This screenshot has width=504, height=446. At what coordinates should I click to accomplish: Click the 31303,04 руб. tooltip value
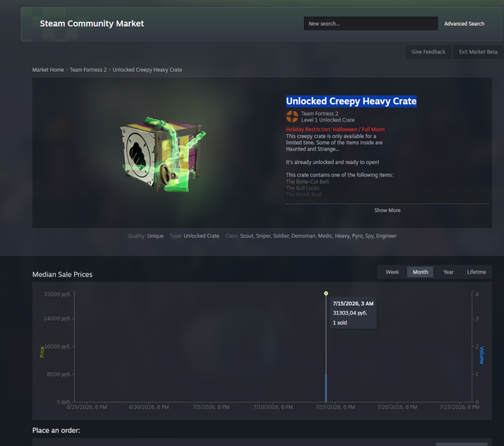coord(350,313)
